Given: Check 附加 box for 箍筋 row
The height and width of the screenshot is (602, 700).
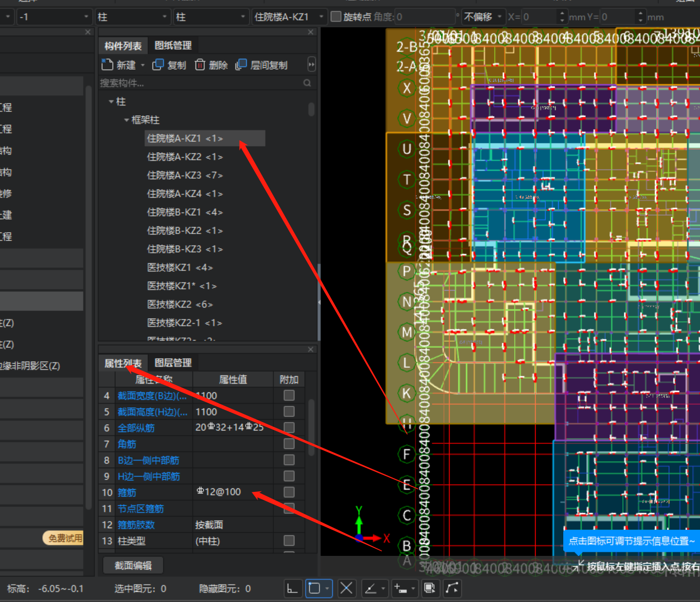Looking at the screenshot, I should point(289,492).
